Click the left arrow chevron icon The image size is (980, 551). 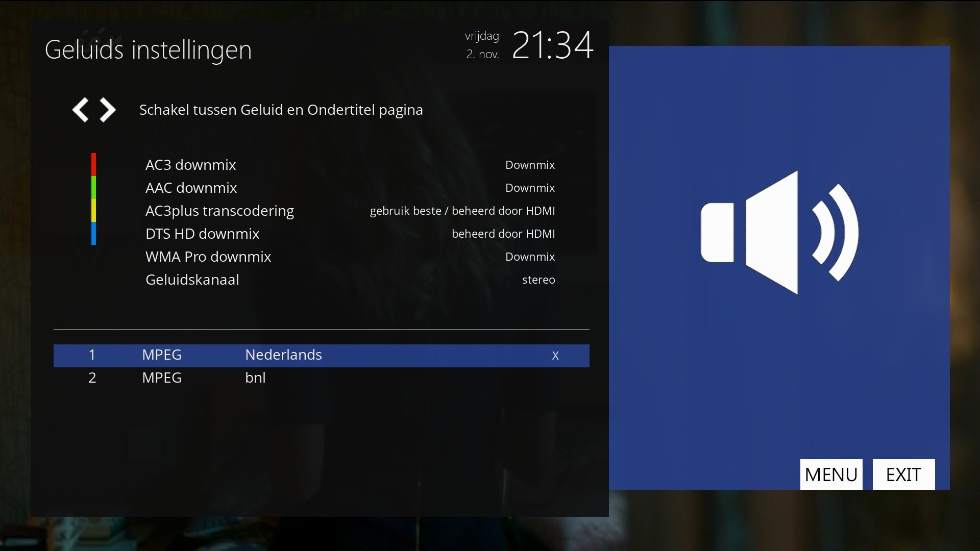coord(80,110)
